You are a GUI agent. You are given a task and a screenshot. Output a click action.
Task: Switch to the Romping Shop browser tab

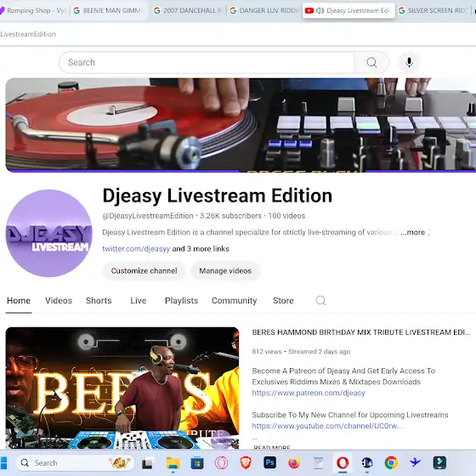33,10
